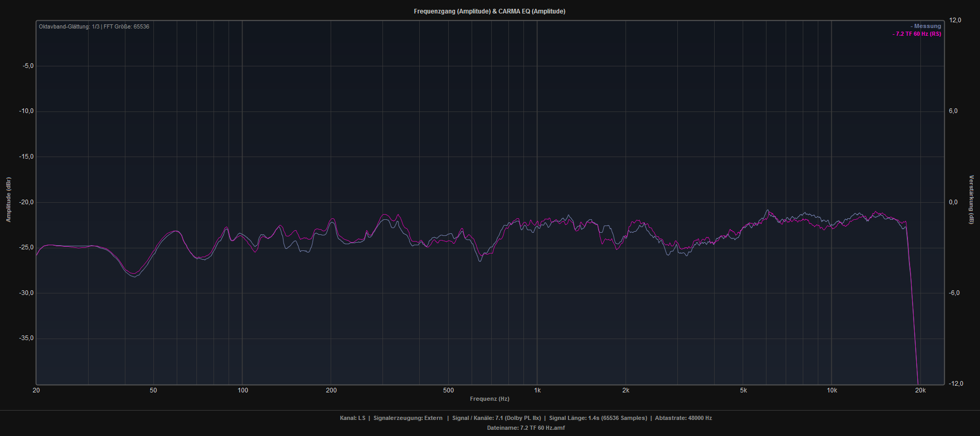Click the 1k frequency tick label
Screen dimensions: 980x436
click(537, 390)
